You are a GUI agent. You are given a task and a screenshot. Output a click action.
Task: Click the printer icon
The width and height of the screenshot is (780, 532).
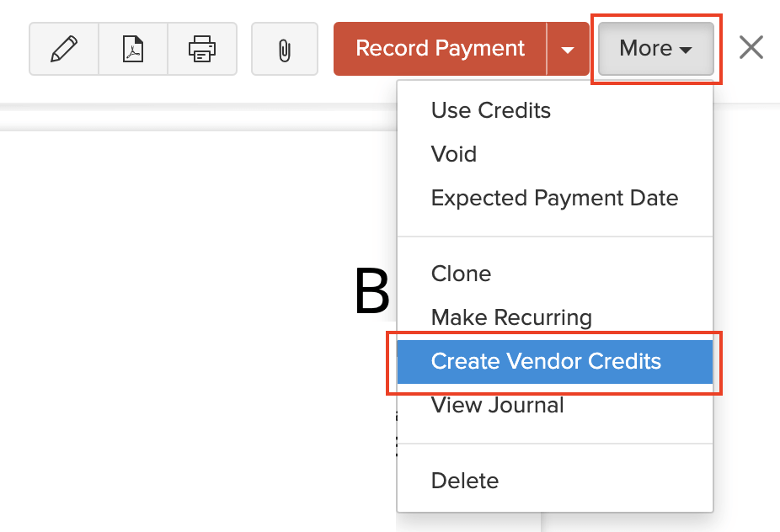202,49
